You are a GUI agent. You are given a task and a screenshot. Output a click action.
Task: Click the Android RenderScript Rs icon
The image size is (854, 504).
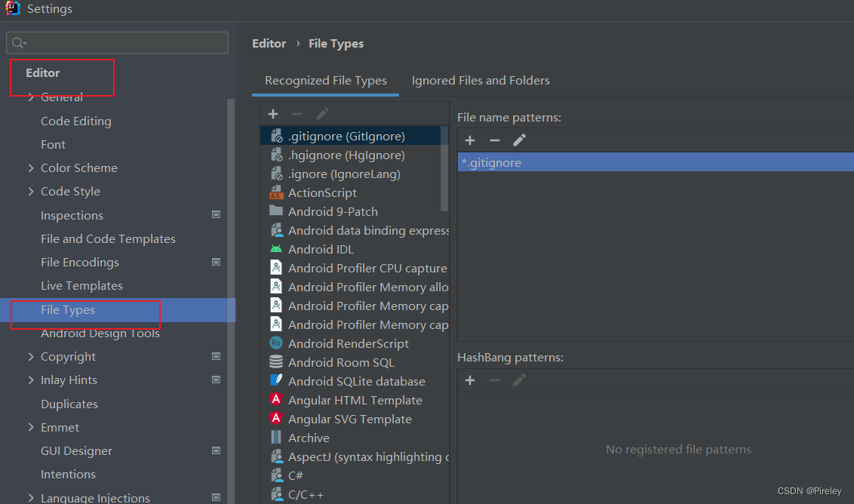(276, 343)
